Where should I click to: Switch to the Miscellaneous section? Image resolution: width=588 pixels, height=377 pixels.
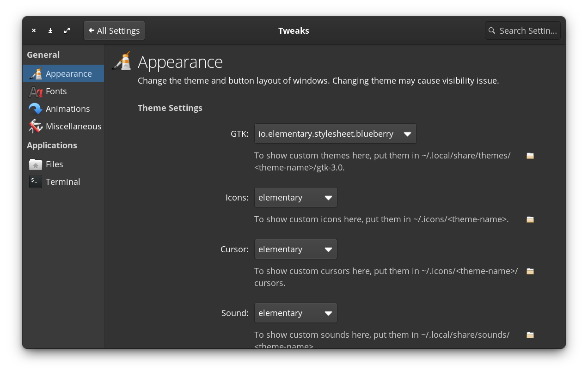(73, 127)
